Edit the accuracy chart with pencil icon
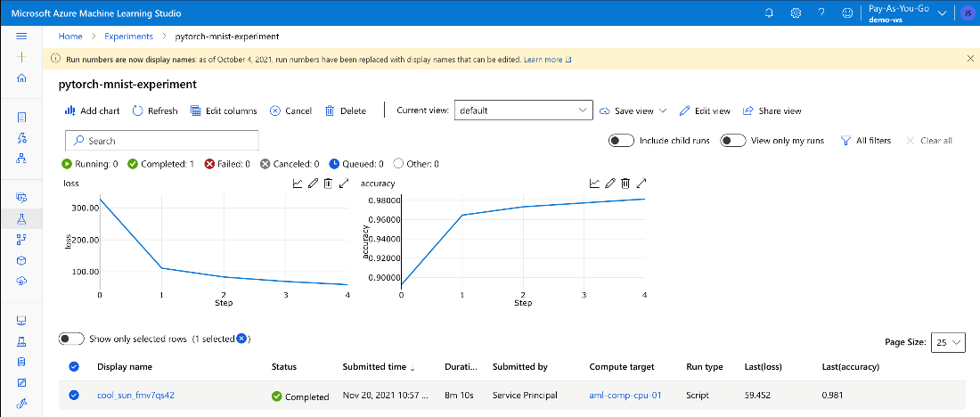 pos(610,184)
